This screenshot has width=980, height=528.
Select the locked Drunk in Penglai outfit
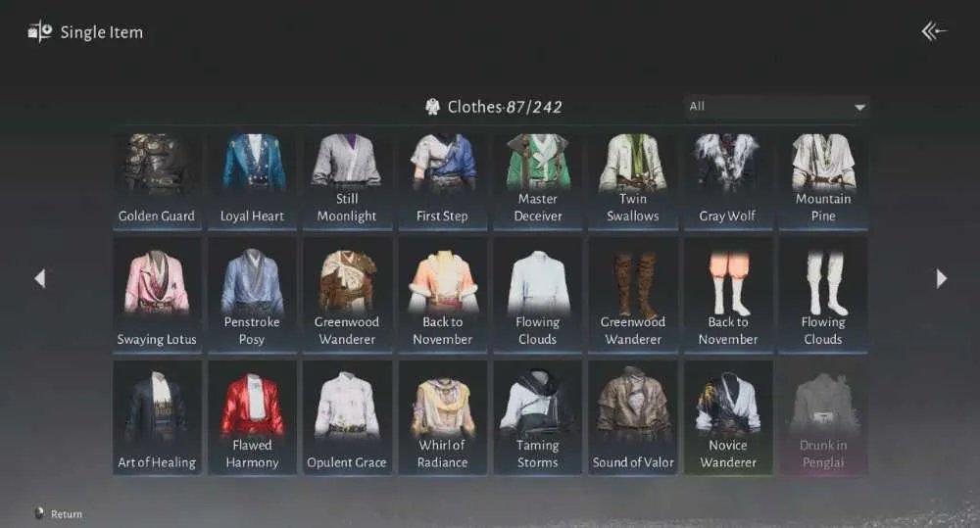coord(823,416)
